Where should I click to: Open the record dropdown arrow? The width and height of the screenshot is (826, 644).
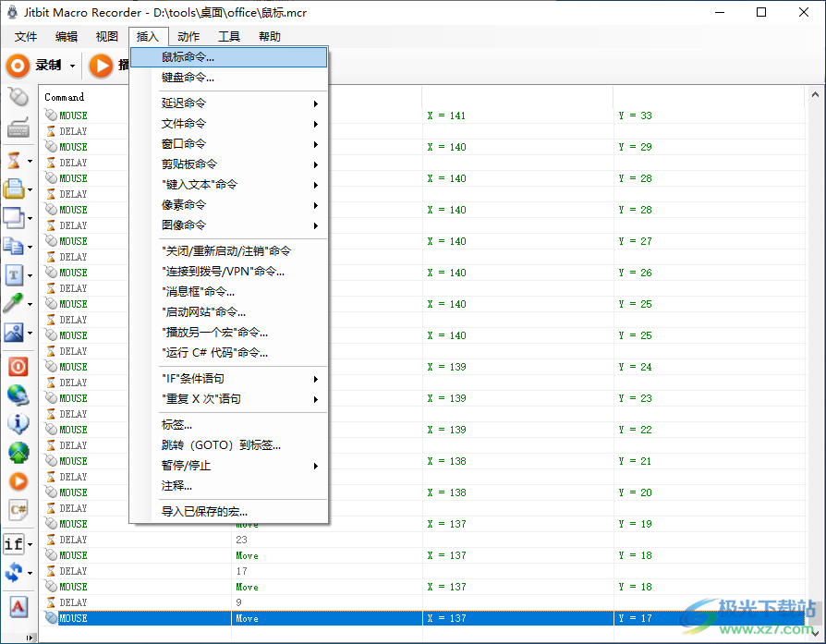(x=73, y=66)
